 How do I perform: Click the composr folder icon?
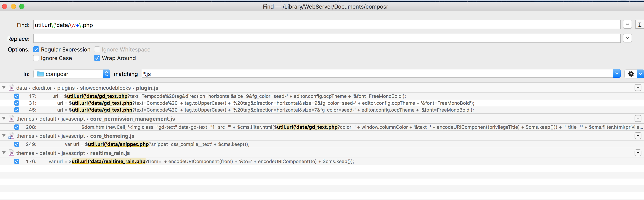[x=40, y=74]
